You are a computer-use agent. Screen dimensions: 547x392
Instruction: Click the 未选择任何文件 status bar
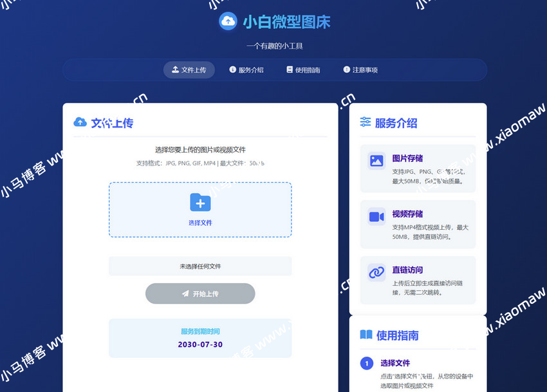click(x=200, y=266)
